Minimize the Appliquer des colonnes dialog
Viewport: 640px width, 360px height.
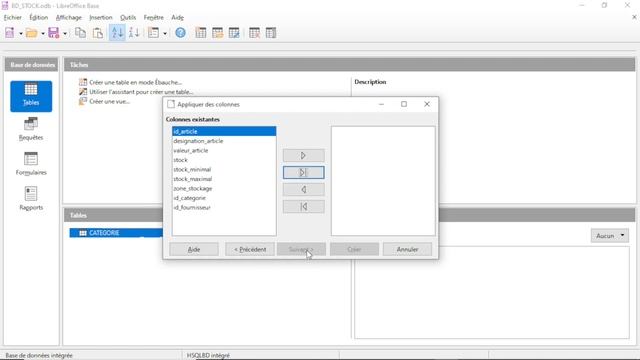[381, 104]
